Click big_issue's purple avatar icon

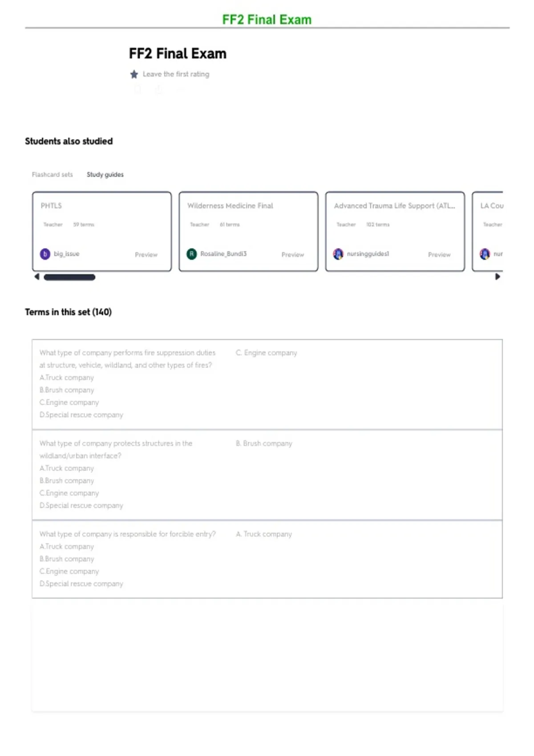(45, 254)
